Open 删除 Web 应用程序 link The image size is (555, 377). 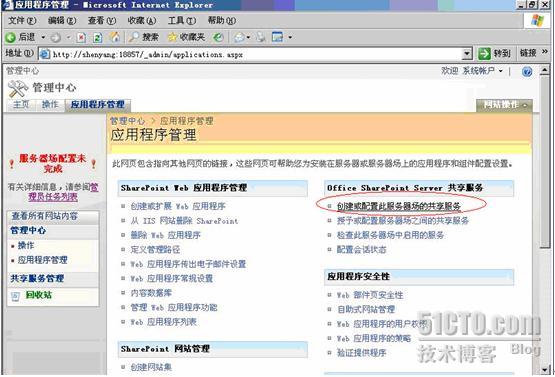tap(165, 235)
